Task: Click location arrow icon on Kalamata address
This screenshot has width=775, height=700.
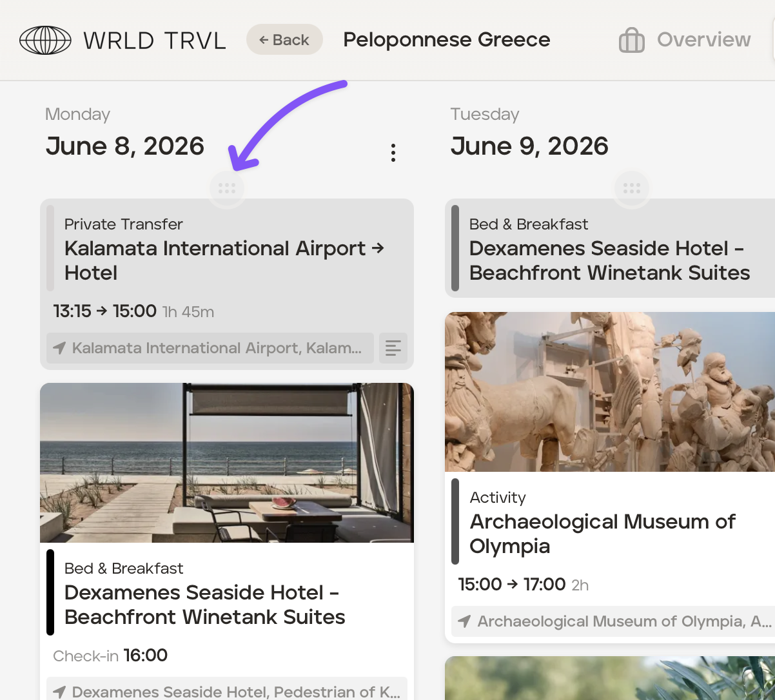Action: point(59,348)
